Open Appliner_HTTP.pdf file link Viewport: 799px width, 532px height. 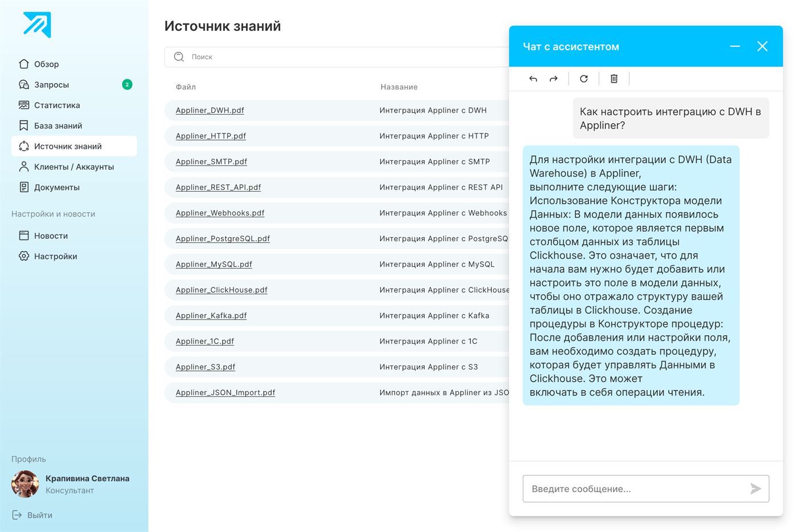pos(211,136)
